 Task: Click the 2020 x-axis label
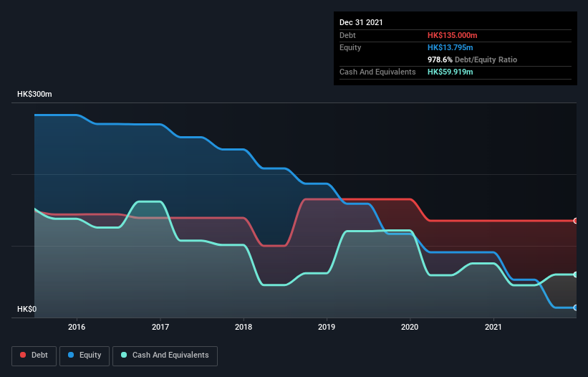tap(410, 327)
